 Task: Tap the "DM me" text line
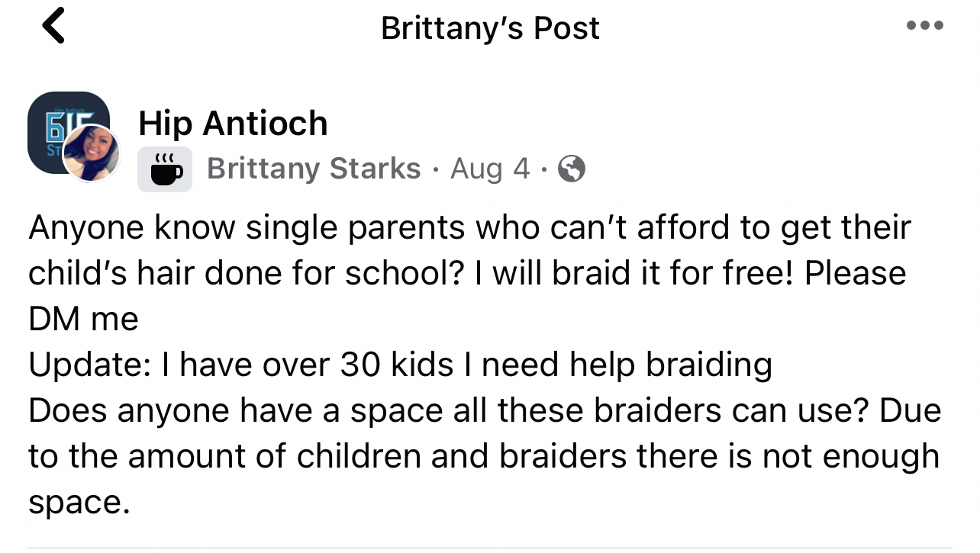(83, 320)
